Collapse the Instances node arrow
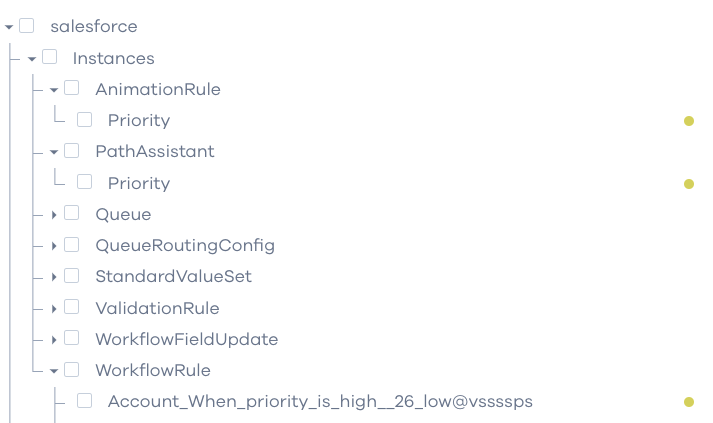 click(x=31, y=59)
